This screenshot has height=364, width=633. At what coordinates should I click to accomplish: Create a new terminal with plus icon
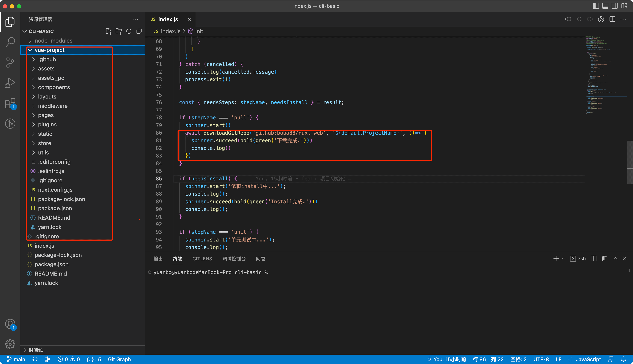pos(556,258)
